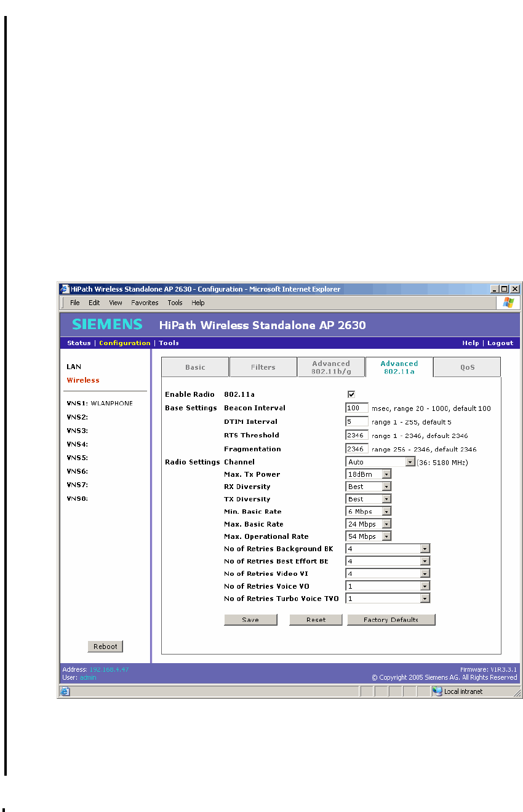
Task: Expand the TX Diversity dropdown
Action: tap(369, 499)
